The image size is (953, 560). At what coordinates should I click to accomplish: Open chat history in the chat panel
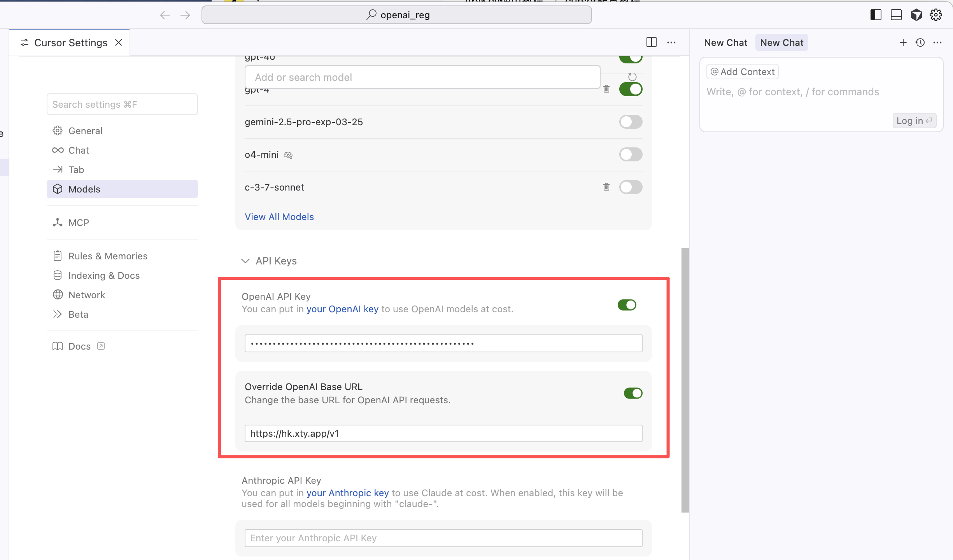[x=920, y=43]
